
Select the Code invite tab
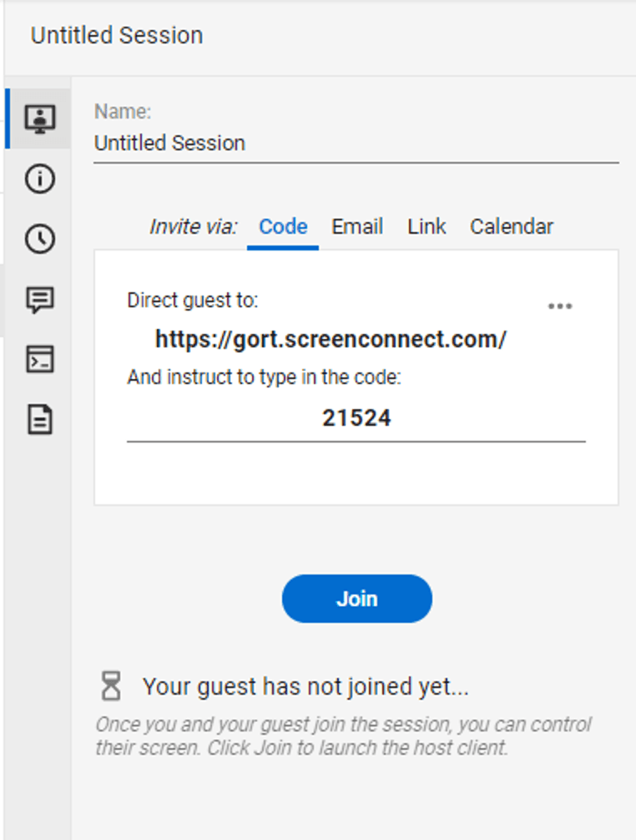[x=283, y=226]
